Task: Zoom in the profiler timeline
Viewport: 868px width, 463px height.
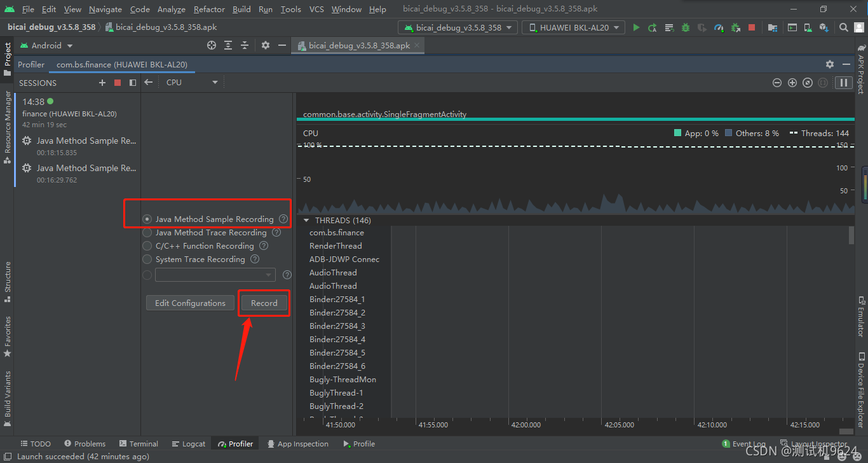Action: pyautogui.click(x=792, y=83)
